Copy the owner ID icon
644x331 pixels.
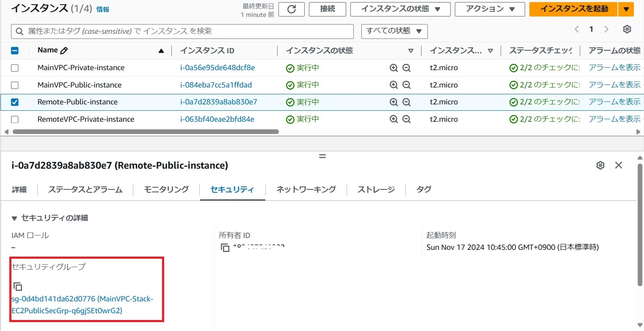[225, 248]
